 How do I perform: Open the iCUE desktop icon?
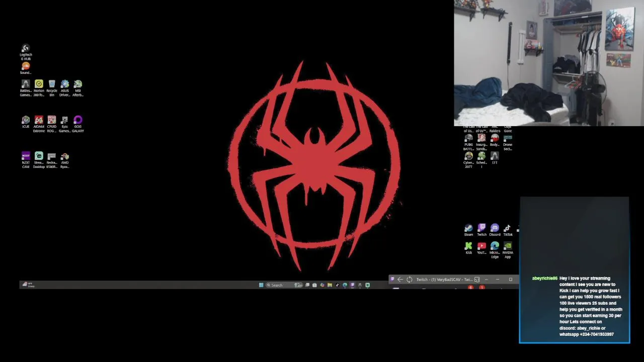[26, 122]
